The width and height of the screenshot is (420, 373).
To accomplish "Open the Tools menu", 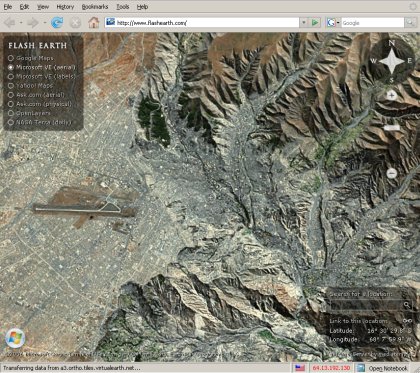I will (x=122, y=7).
